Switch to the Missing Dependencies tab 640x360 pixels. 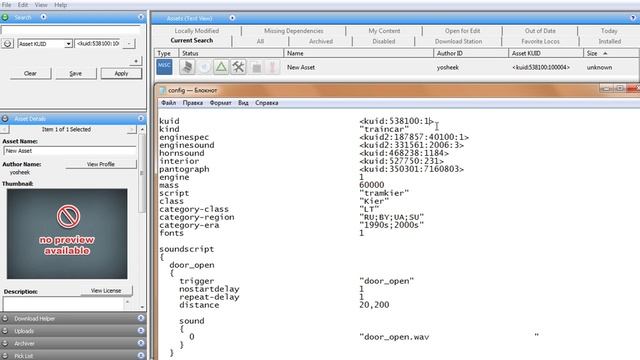(x=293, y=31)
